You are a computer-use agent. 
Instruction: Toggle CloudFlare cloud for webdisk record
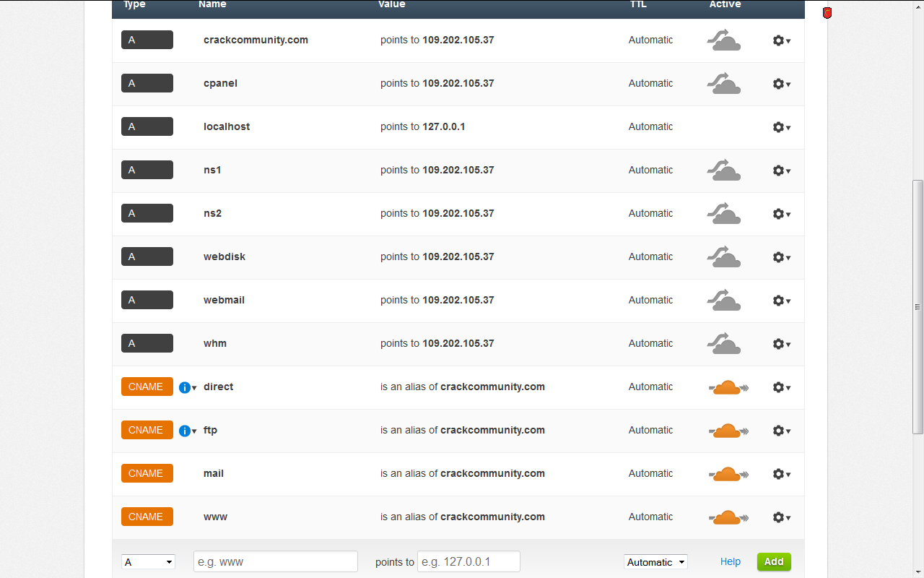[723, 257]
